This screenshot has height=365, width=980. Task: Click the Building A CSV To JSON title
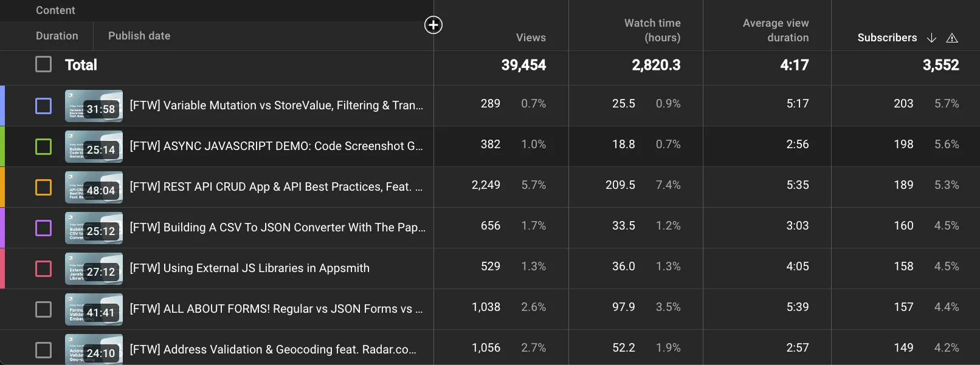pyautogui.click(x=277, y=228)
